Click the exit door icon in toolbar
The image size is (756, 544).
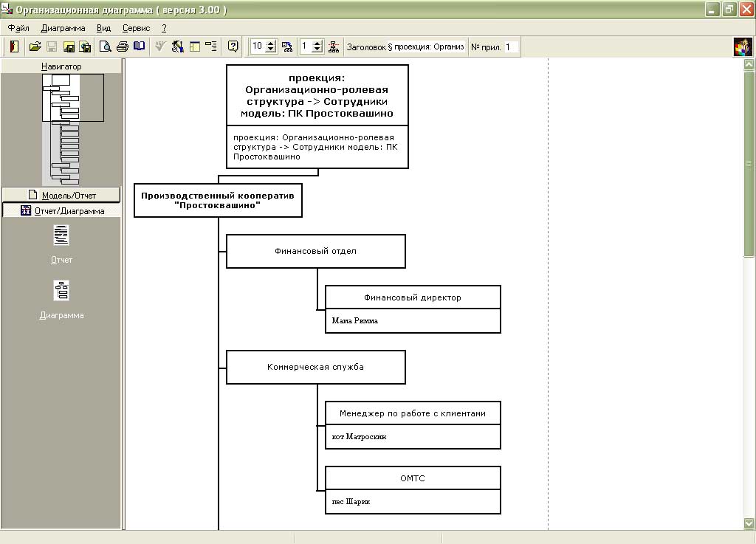tap(14, 47)
